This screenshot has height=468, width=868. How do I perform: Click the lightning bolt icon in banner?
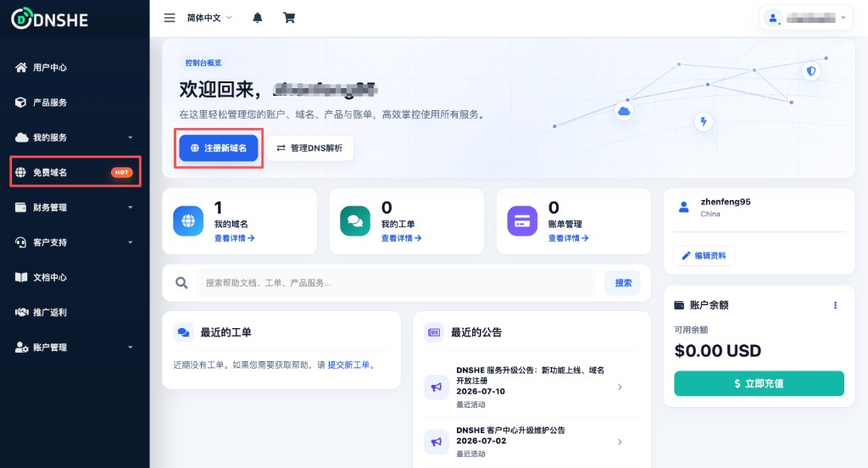pos(704,121)
